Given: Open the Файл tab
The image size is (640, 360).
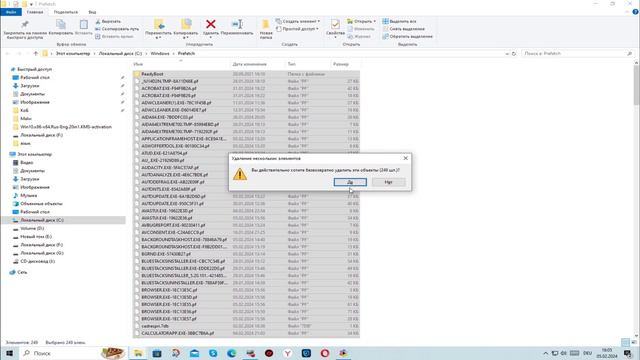Looking at the screenshot, I should [11, 12].
